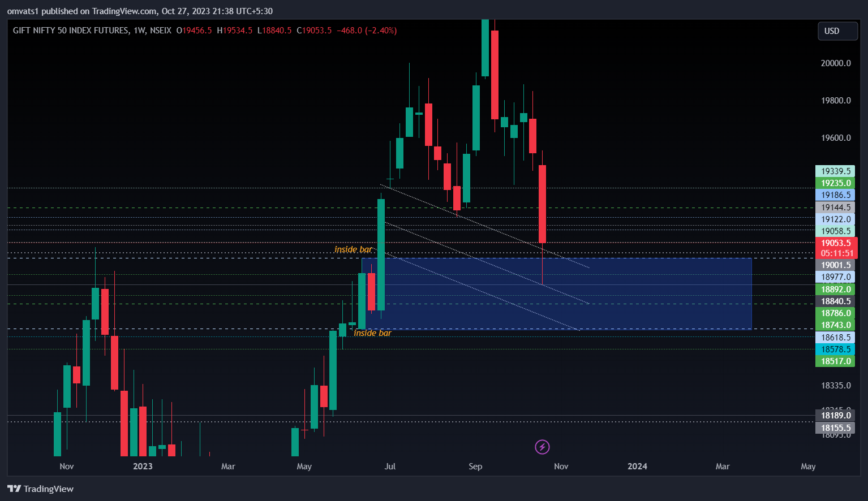Click the 18189.0 price label
This screenshot has height=501, width=868.
click(835, 416)
